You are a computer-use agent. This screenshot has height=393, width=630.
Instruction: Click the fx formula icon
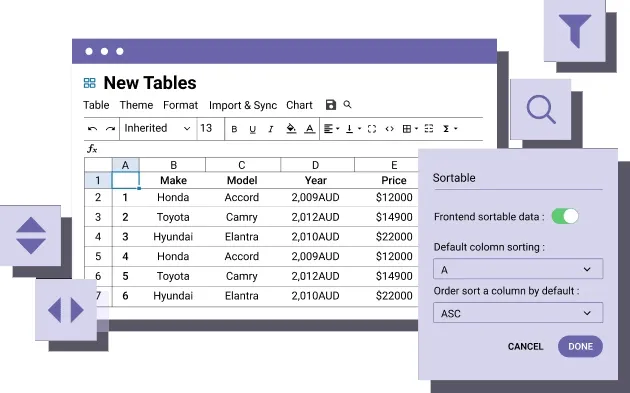click(92, 149)
